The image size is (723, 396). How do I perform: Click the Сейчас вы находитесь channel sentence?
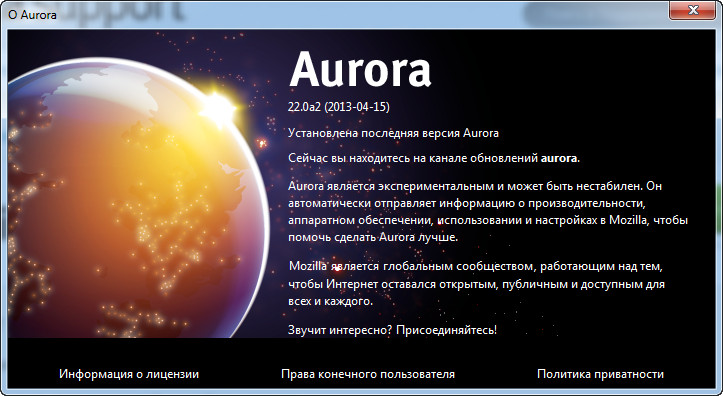tap(434, 158)
